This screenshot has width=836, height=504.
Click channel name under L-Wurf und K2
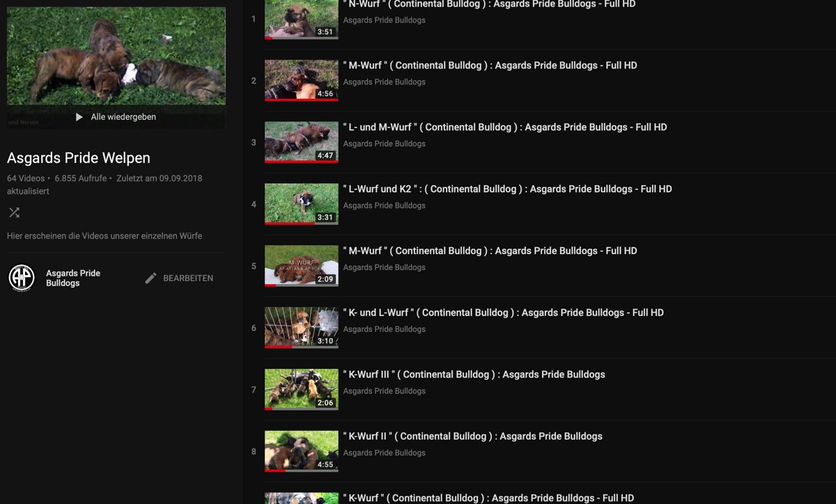[385, 205]
